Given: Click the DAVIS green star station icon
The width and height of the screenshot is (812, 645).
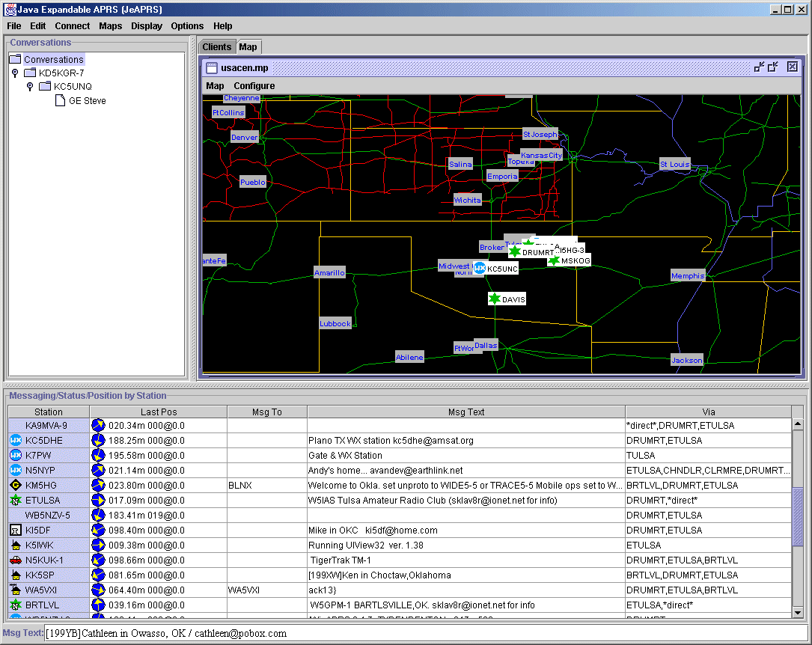Looking at the screenshot, I should [x=494, y=299].
